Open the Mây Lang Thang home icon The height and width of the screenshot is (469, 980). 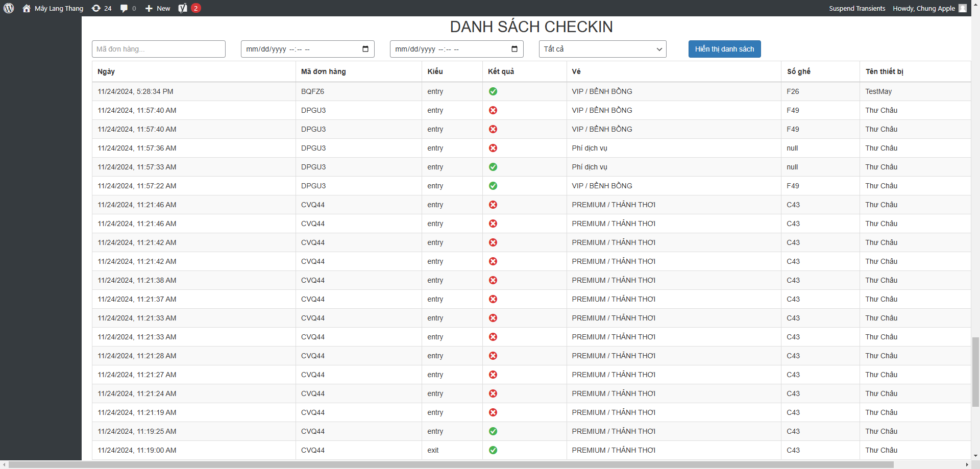[x=27, y=8]
